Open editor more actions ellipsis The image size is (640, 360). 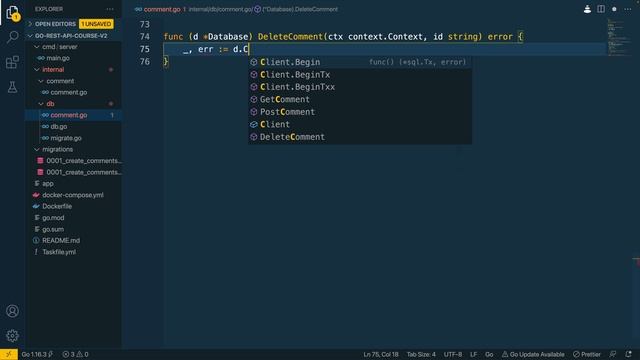[x=627, y=9]
